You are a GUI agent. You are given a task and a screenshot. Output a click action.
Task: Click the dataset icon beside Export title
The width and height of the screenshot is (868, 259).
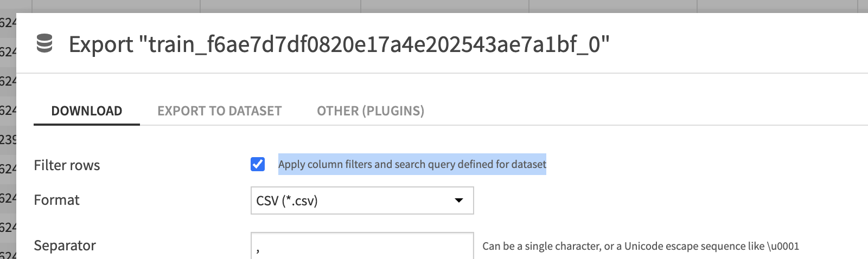44,43
